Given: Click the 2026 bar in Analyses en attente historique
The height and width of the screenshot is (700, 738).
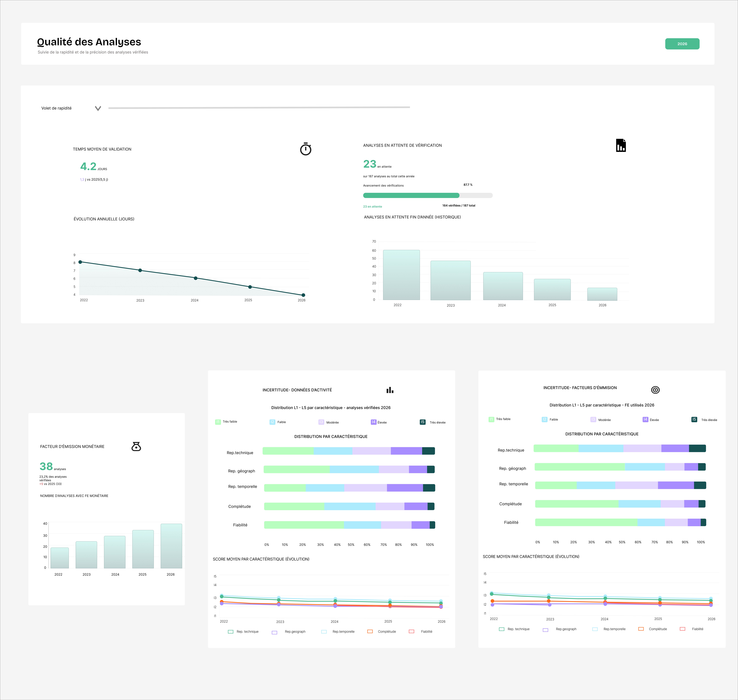Looking at the screenshot, I should [602, 294].
